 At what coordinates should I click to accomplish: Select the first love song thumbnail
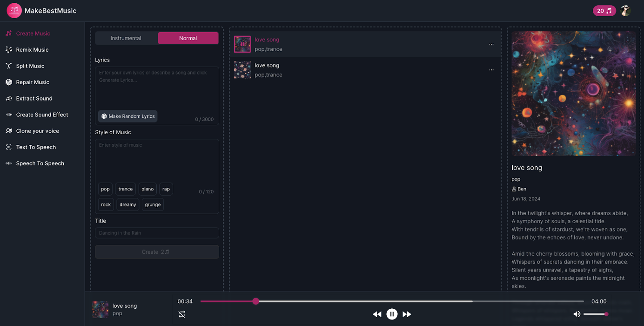pyautogui.click(x=242, y=44)
